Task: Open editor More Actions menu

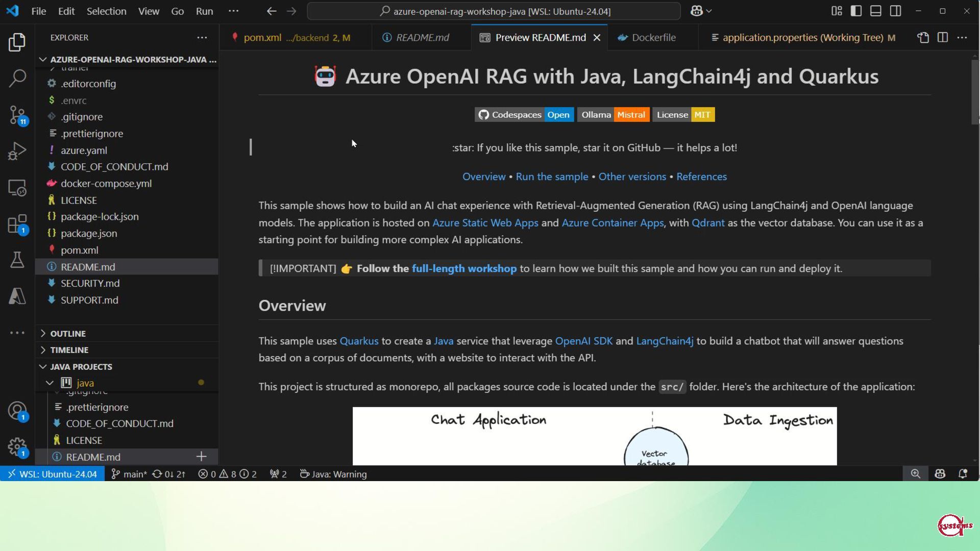Action: click(x=962, y=38)
